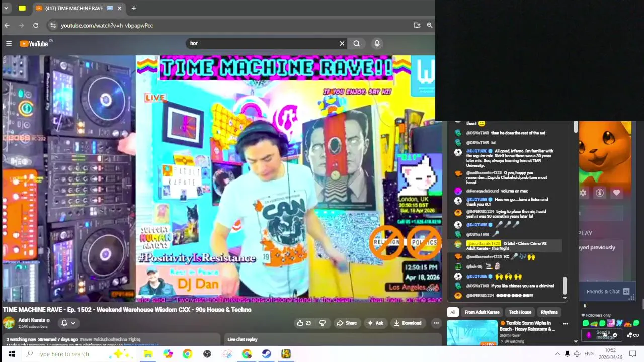
Task: Click the Send a message field
Action: [603, 335]
